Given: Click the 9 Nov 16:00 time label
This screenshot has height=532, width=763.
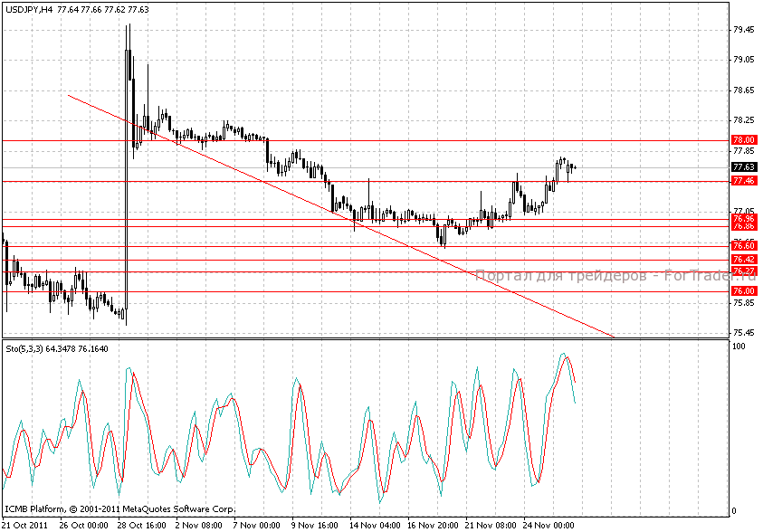Looking at the screenshot, I should point(314,525).
